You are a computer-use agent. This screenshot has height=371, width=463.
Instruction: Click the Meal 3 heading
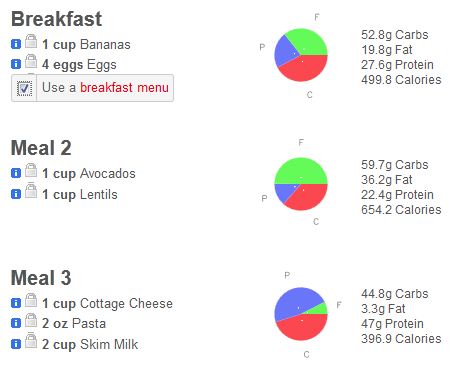(41, 278)
